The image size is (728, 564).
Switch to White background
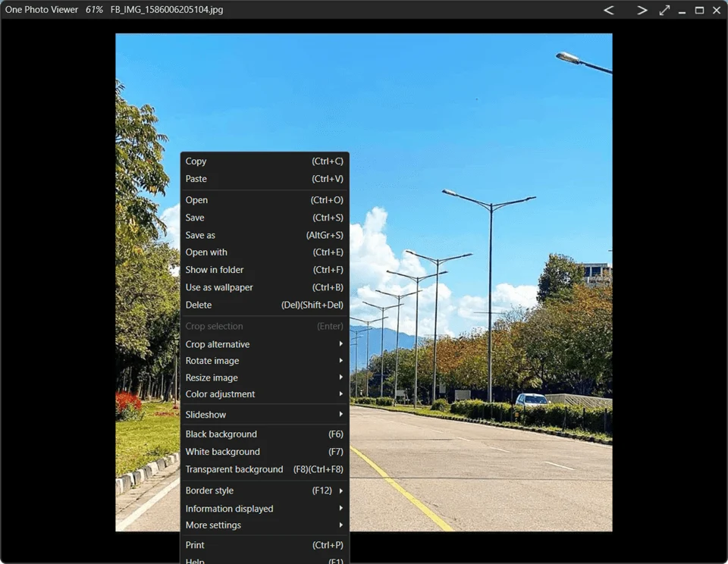click(x=265, y=452)
